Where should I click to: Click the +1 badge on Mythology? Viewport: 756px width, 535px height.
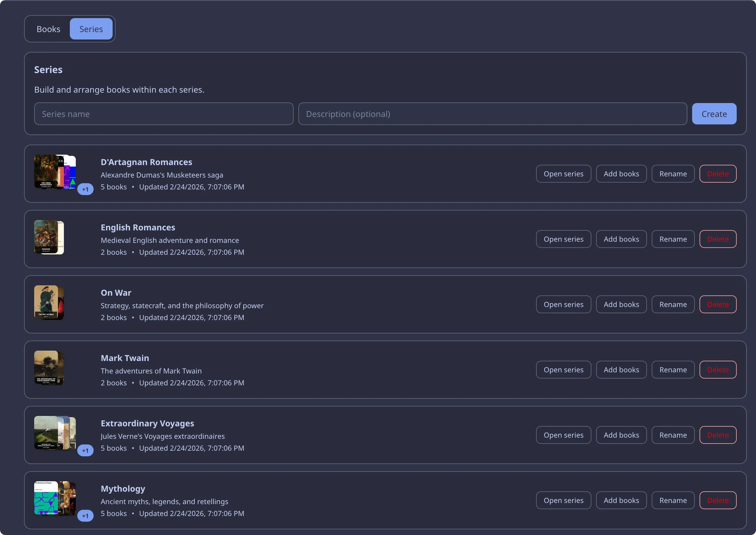(x=85, y=516)
